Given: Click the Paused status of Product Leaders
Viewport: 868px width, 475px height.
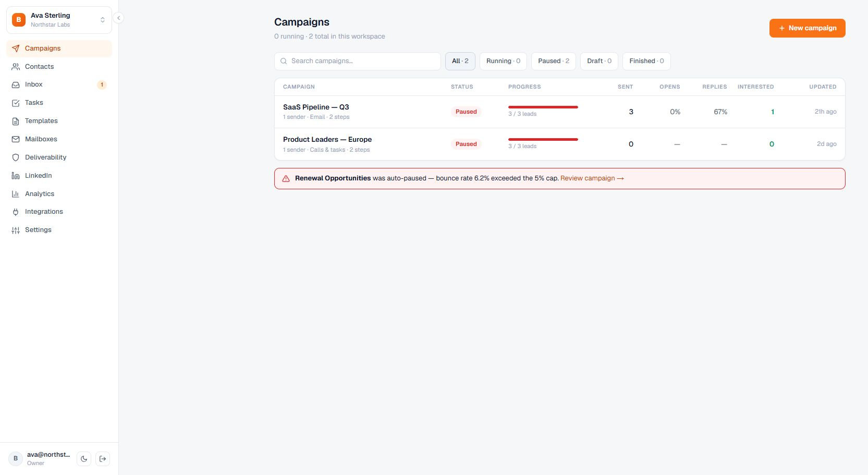Looking at the screenshot, I should pyautogui.click(x=466, y=144).
